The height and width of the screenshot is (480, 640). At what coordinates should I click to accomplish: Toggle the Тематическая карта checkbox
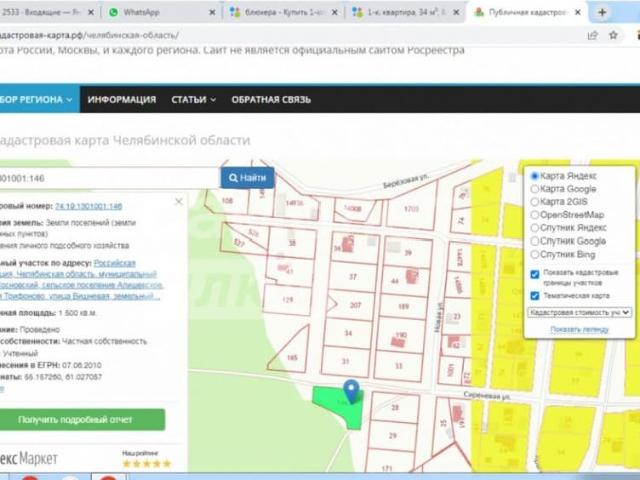coord(535,294)
